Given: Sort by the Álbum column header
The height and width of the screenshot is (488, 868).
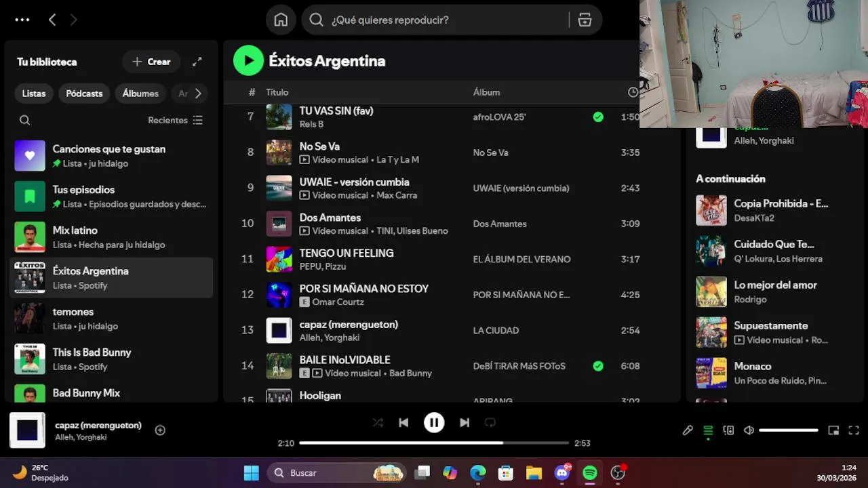Looking at the screenshot, I should pyautogui.click(x=486, y=92).
